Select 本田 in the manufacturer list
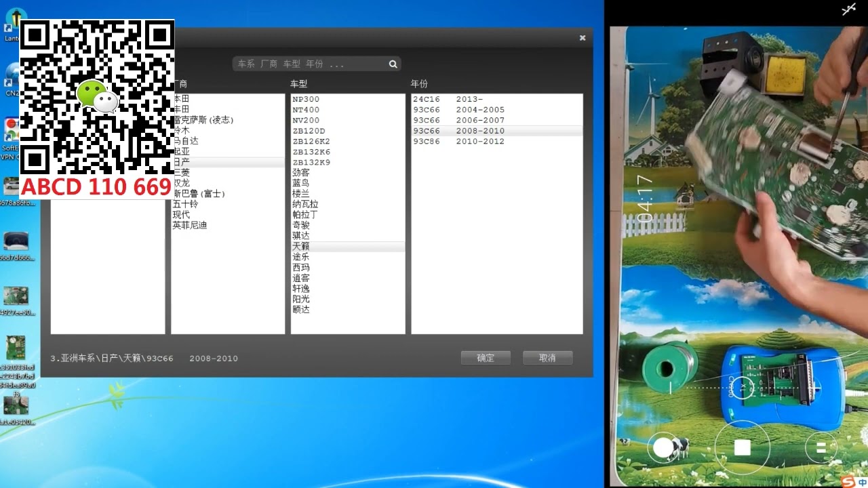Screen dimensions: 868x488 (228, 99)
